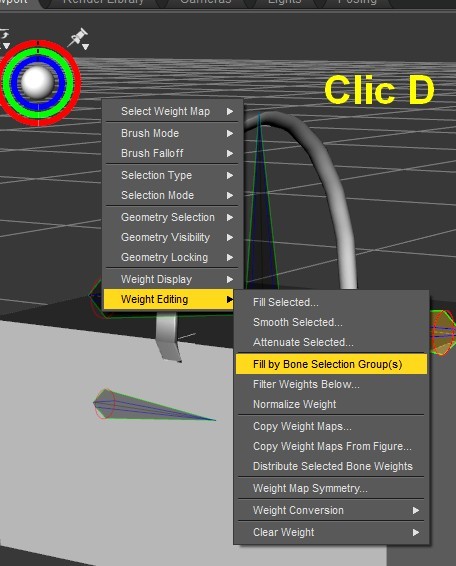Choose Weight Map Symmetry... item

click(x=331, y=488)
